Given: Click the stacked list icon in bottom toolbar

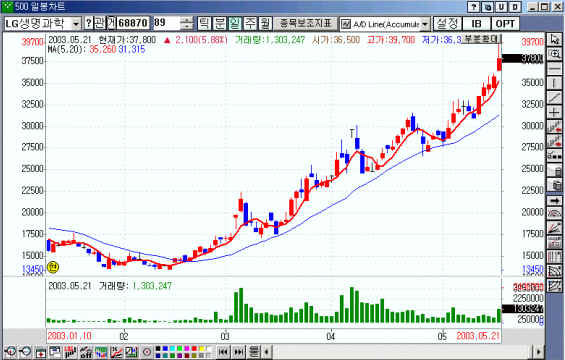Looking at the screenshot, I should point(254,352).
